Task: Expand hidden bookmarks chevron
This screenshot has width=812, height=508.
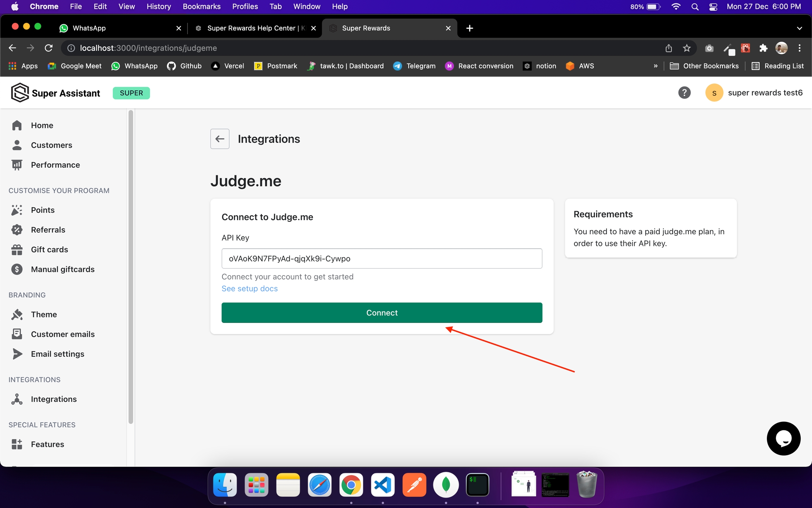Action: [656, 66]
